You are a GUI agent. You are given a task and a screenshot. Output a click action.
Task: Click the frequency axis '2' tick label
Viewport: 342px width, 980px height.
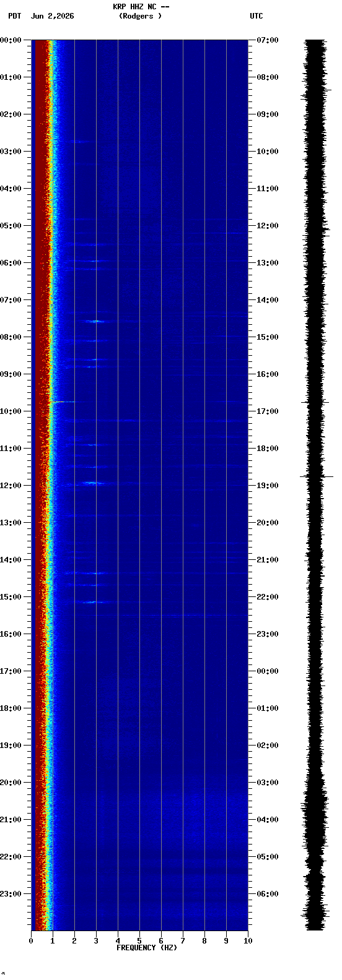[x=74, y=941]
